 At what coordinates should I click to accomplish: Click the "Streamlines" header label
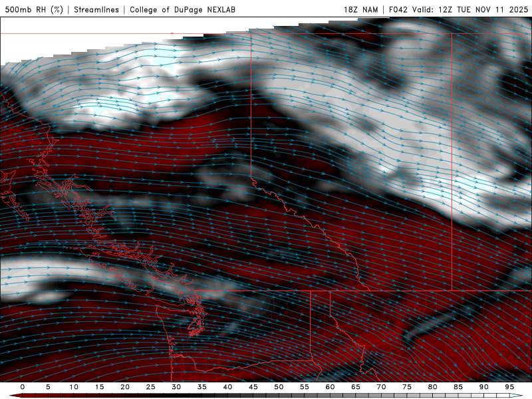96,9
